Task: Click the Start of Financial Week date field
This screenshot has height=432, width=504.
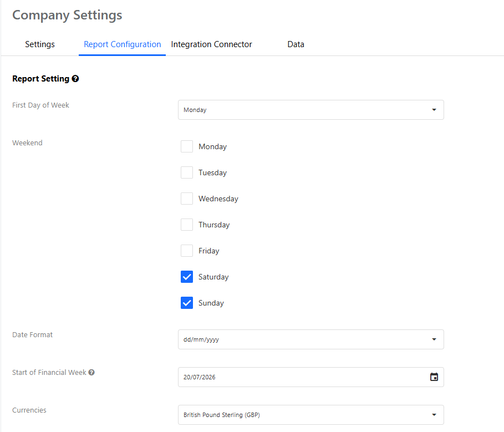Action: coord(311,377)
